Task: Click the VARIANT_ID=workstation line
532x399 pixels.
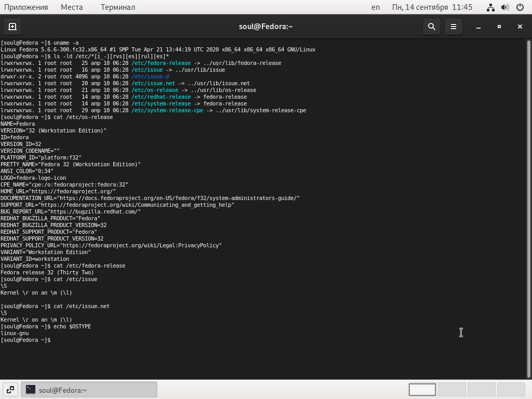Action: (35, 259)
